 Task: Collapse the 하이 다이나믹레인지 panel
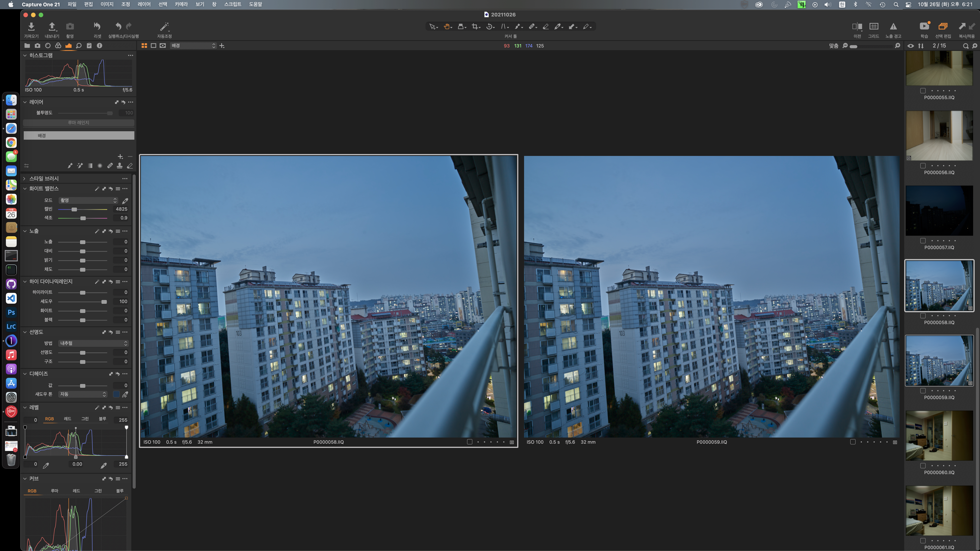pyautogui.click(x=25, y=281)
